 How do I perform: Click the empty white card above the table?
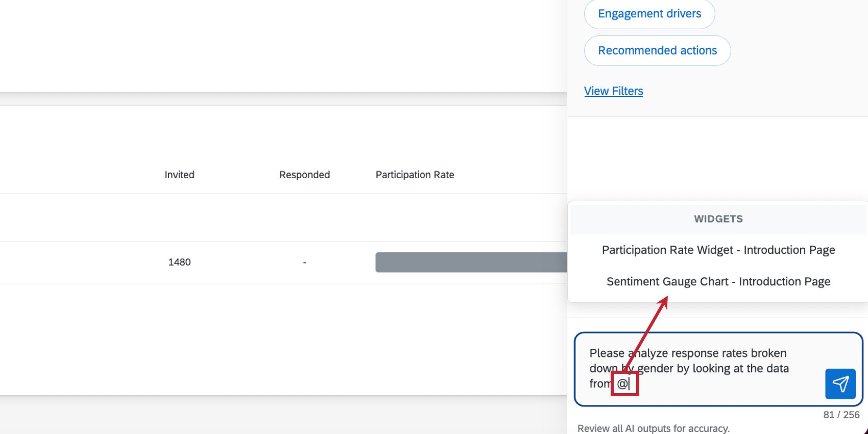click(283, 46)
